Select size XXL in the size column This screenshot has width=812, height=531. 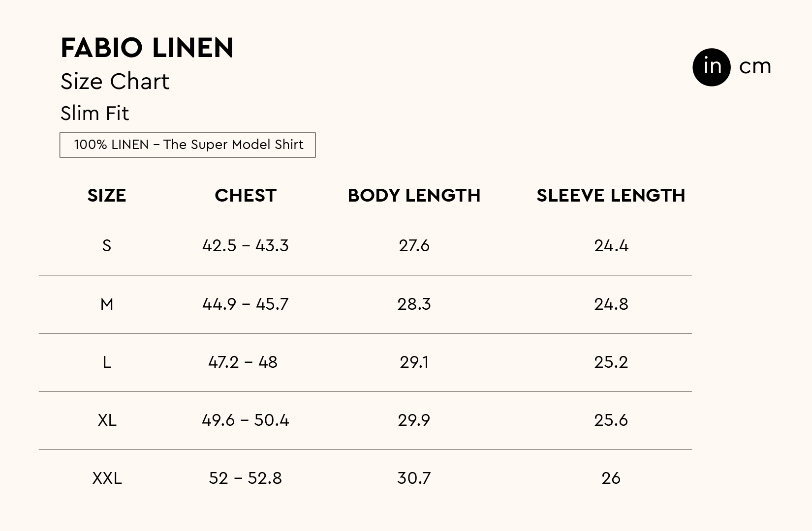click(107, 478)
